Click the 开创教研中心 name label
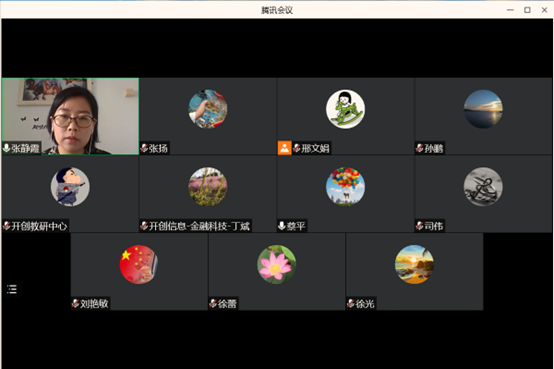 tap(39, 226)
